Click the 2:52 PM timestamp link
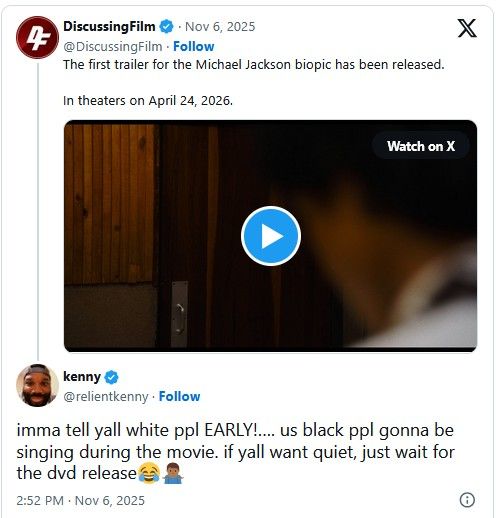Viewport: 496px width, 518px height. (x=80, y=500)
